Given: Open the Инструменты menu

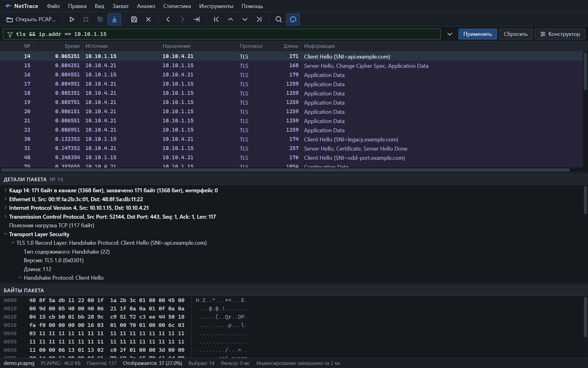Looking at the screenshot, I should (216, 6).
